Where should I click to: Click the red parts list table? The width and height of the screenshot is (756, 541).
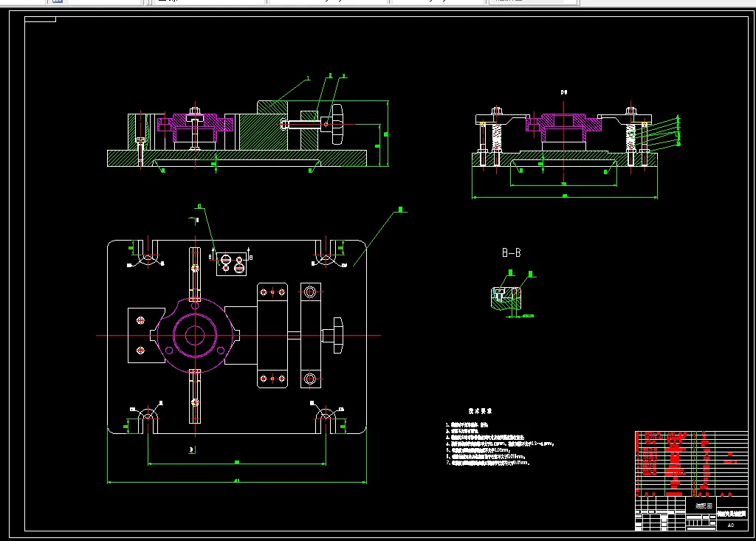tap(691, 464)
